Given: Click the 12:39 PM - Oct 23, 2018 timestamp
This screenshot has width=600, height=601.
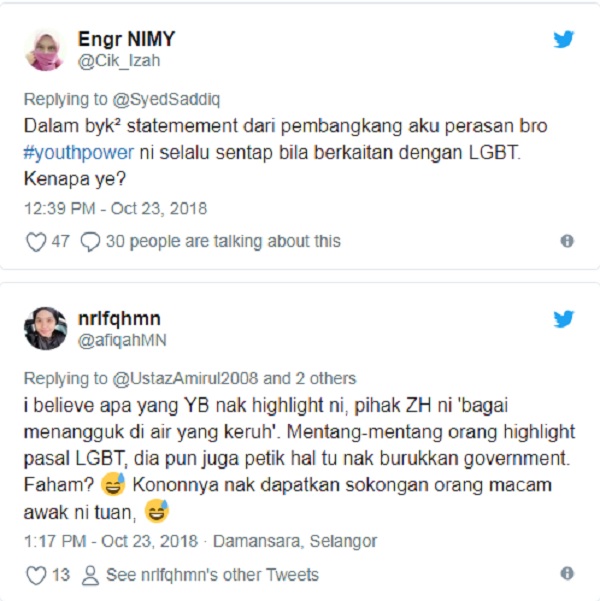Looking at the screenshot, I should tap(115, 209).
